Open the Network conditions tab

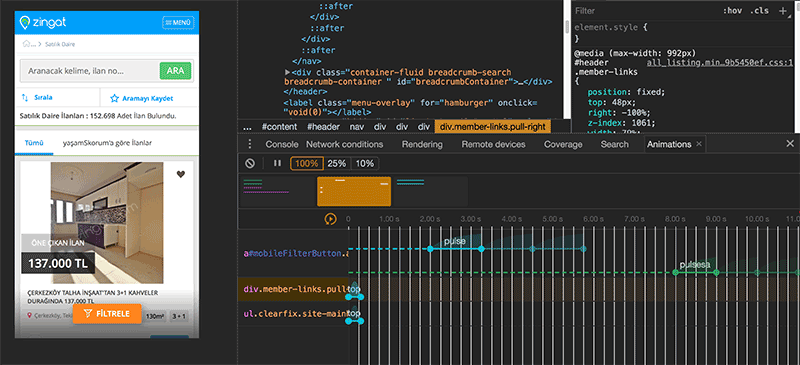[x=344, y=144]
